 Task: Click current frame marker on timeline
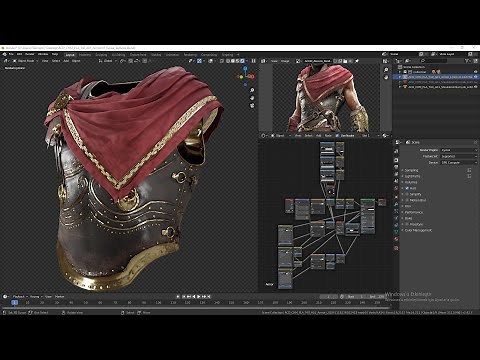point(14,303)
